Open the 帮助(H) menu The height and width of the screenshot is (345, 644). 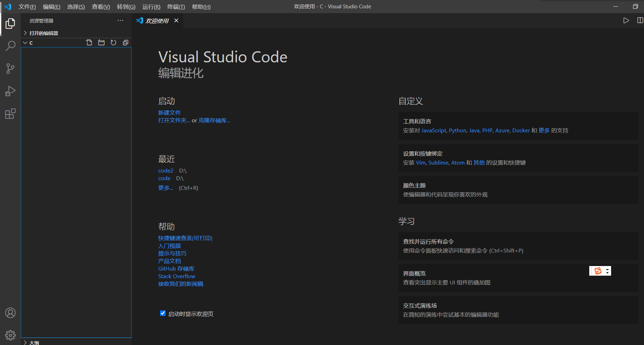point(201,7)
